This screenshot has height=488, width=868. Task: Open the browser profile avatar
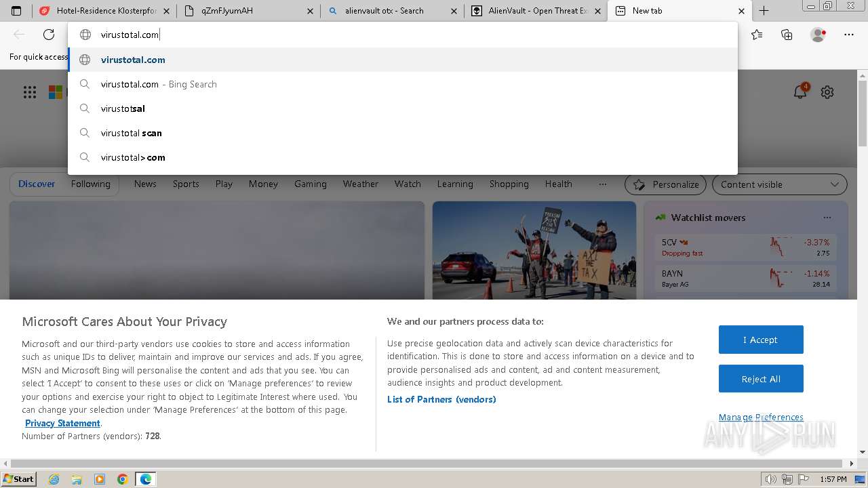818,35
